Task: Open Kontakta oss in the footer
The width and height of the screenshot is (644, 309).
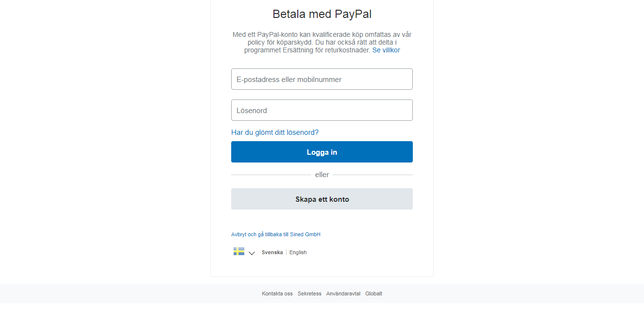Action: click(x=277, y=293)
